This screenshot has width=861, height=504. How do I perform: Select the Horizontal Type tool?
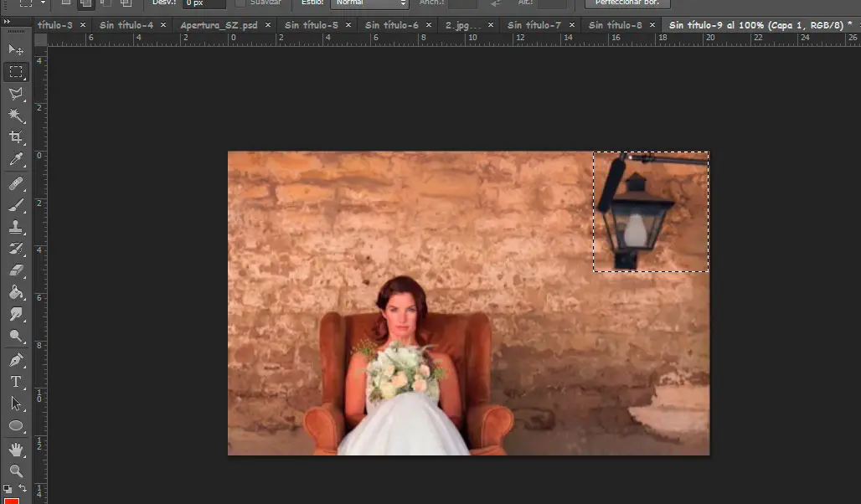click(16, 382)
